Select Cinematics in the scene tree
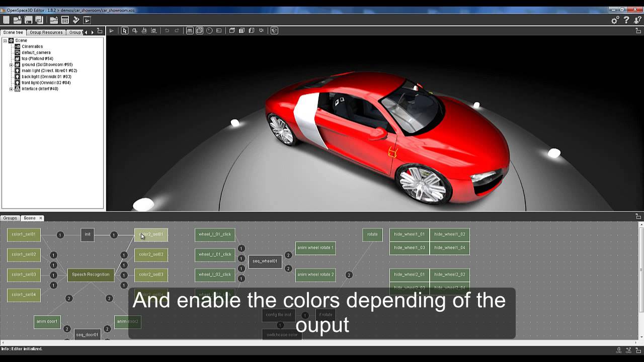Screen dimensions: 644x362 tap(32, 46)
